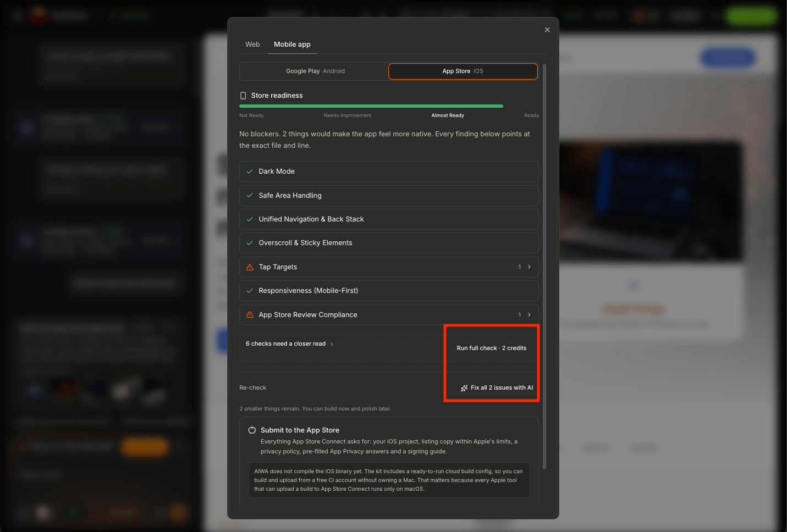Close the dialog with the X icon

tap(547, 30)
